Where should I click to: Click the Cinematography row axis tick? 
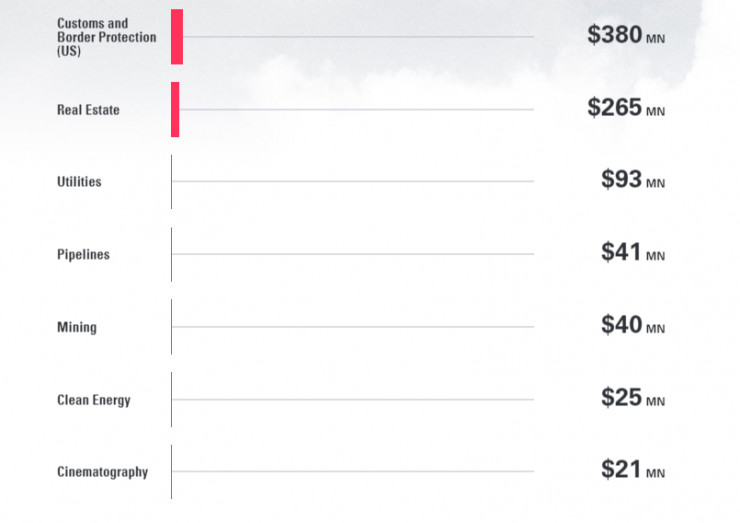click(x=171, y=472)
